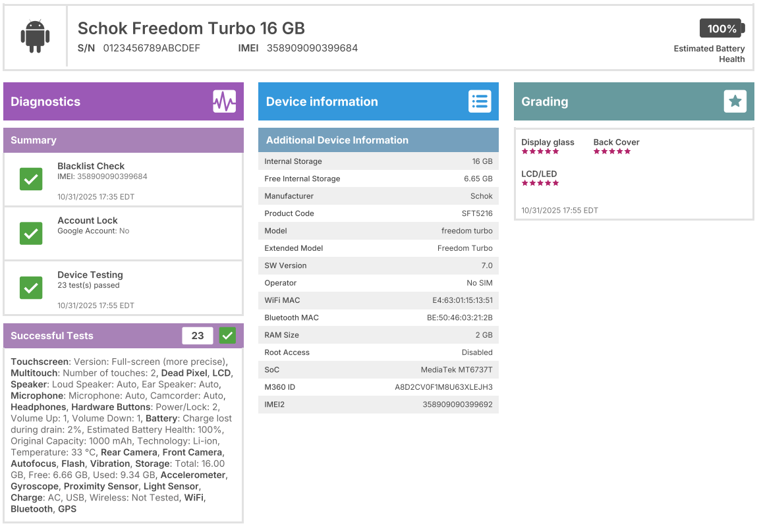Select the IMEI2 row in device information
The width and height of the screenshot is (761, 532).
(378, 404)
